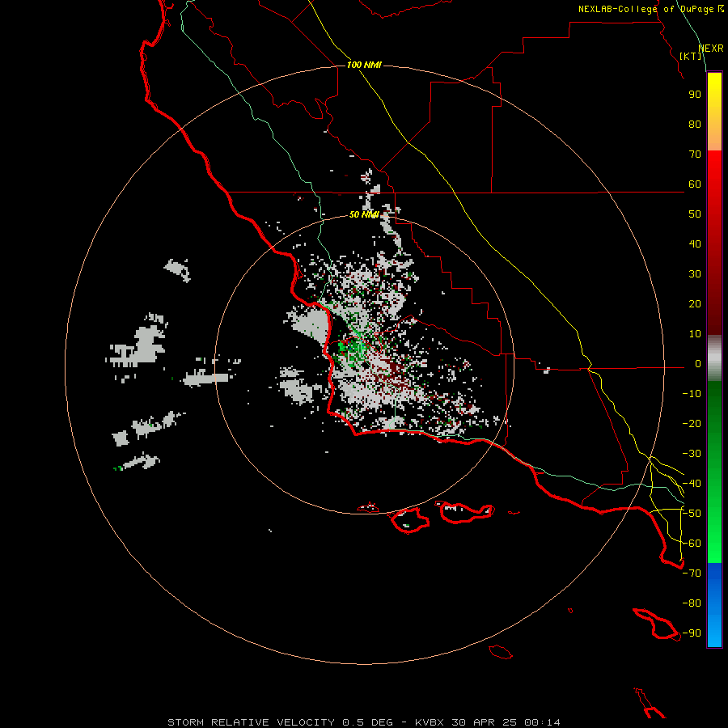
Task: Click the '50' label on the velocity scale
Action: (695, 214)
